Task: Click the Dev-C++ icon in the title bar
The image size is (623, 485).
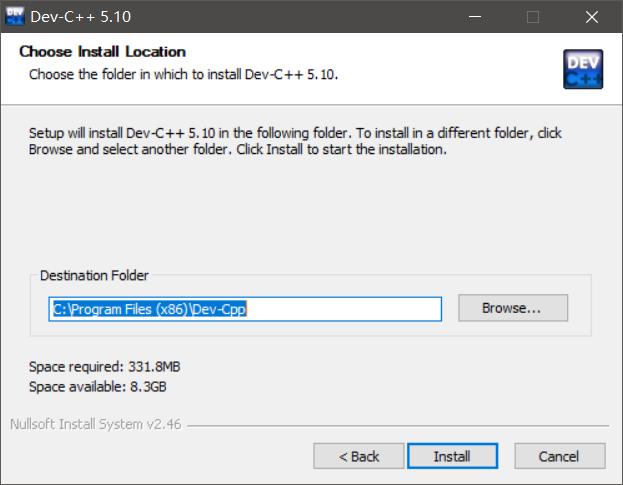Action: click(x=15, y=16)
